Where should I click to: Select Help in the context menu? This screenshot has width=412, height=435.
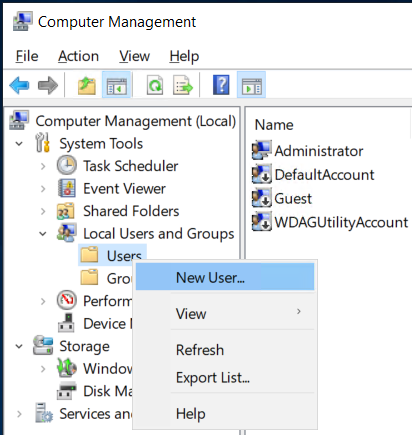pyautogui.click(x=225, y=413)
